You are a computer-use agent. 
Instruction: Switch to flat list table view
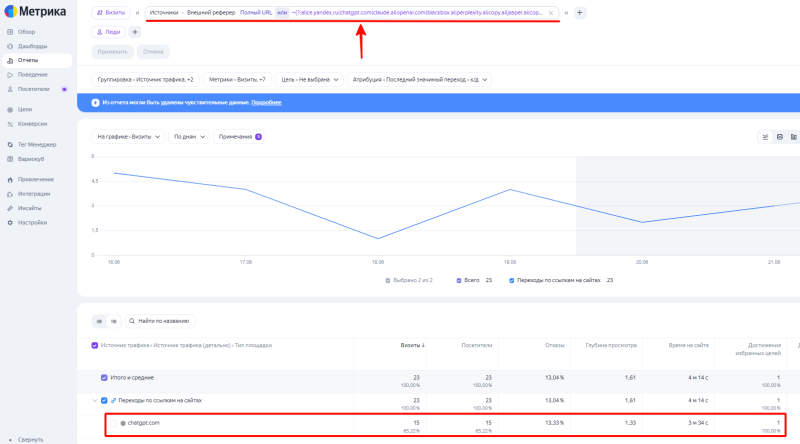[99, 321]
